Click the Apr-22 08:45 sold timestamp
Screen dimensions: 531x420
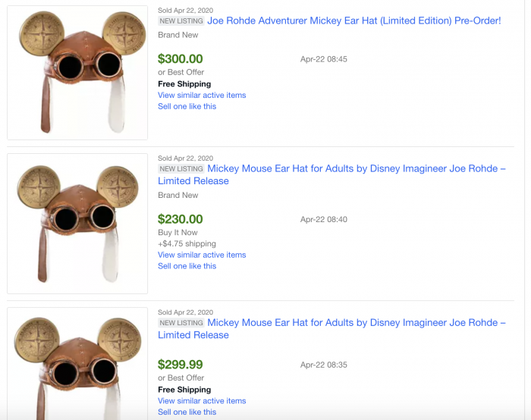[324, 59]
